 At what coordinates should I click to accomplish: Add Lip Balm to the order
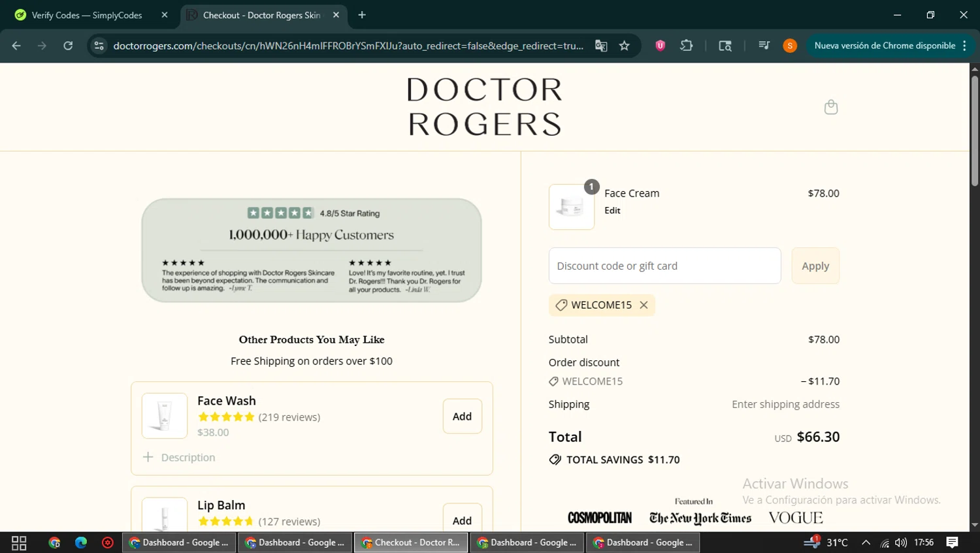click(x=462, y=520)
